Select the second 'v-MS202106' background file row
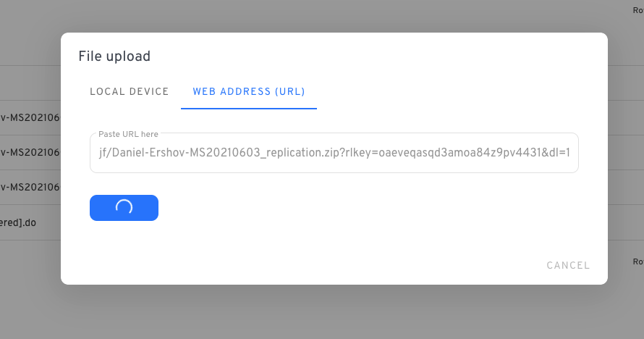 [x=30, y=152]
